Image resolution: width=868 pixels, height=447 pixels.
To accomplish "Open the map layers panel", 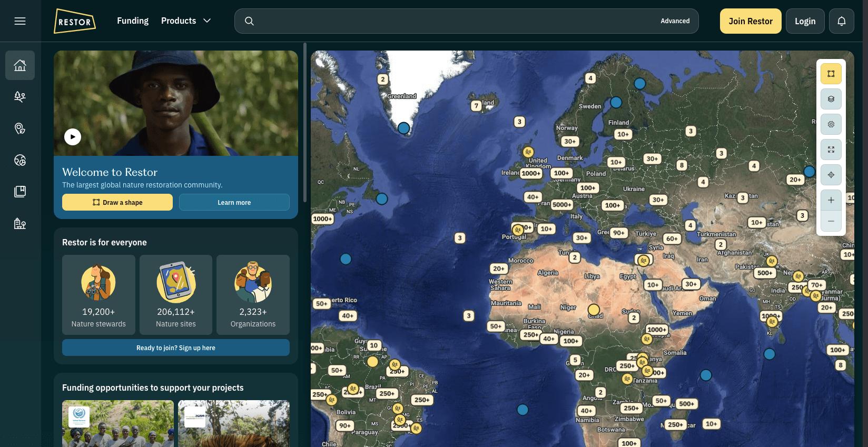I will [831, 99].
